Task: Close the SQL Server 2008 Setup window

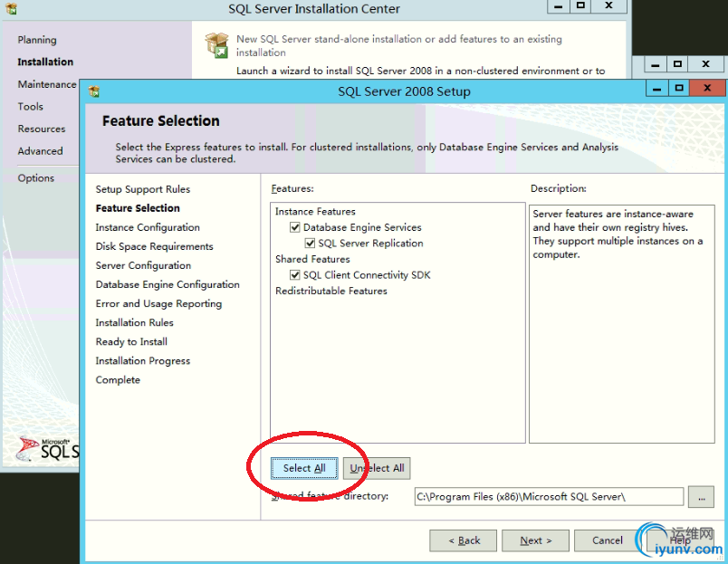Action: pos(707,88)
